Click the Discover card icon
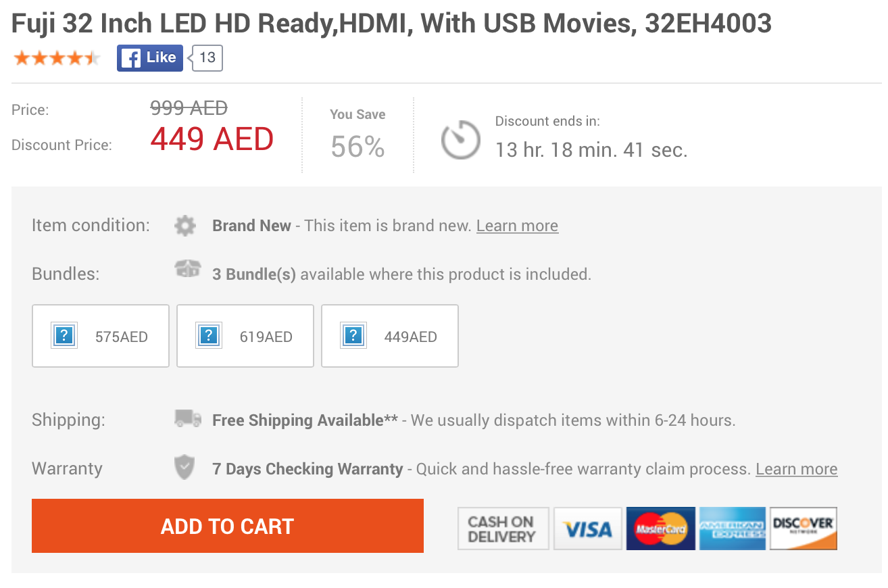This screenshot has height=588, width=888. pos(804,529)
